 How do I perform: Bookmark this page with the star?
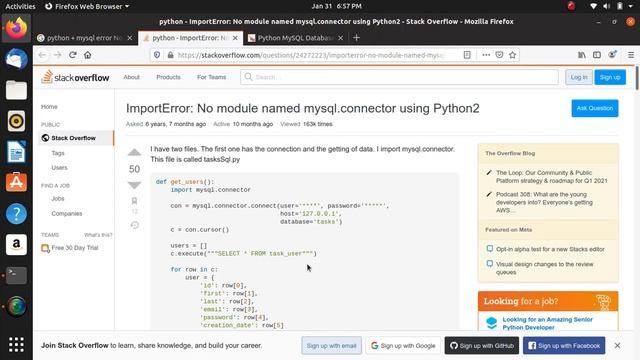click(x=513, y=55)
